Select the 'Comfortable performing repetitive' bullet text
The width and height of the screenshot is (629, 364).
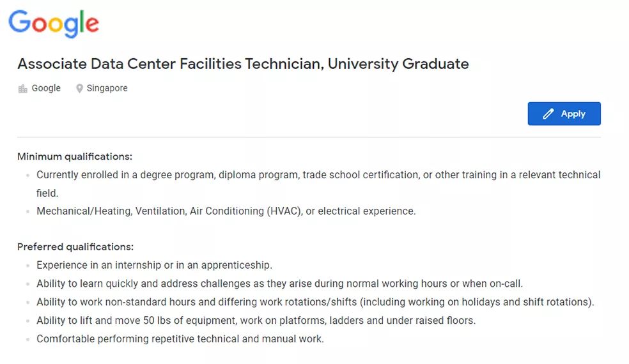180,338
